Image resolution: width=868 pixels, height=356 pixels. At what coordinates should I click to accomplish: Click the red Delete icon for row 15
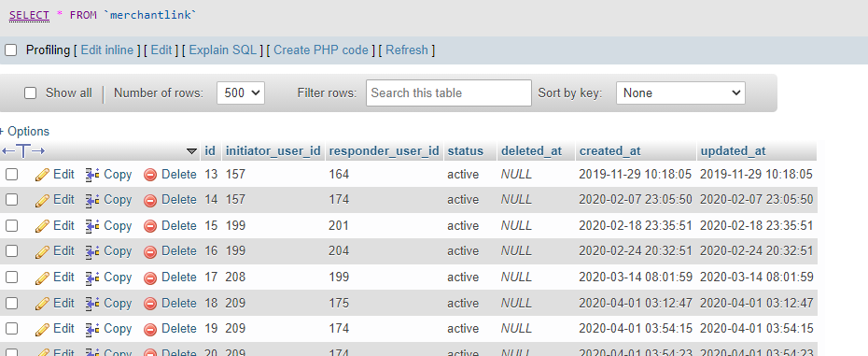(150, 226)
